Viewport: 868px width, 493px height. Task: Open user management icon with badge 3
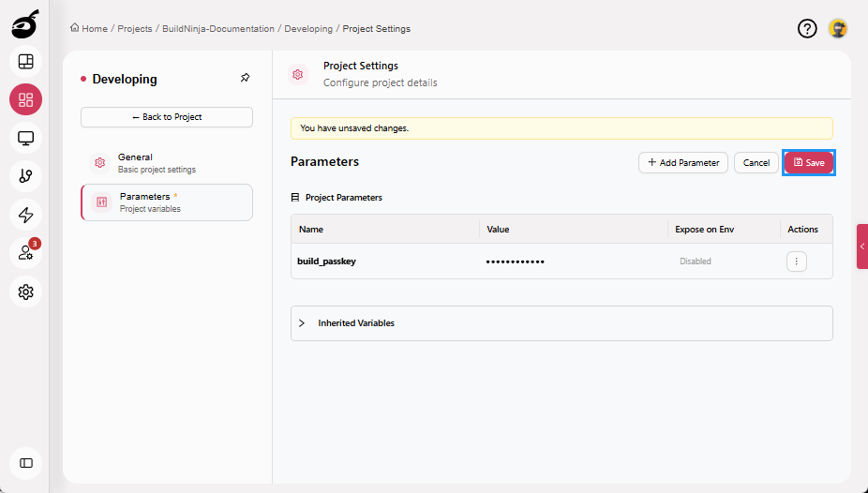click(x=25, y=253)
